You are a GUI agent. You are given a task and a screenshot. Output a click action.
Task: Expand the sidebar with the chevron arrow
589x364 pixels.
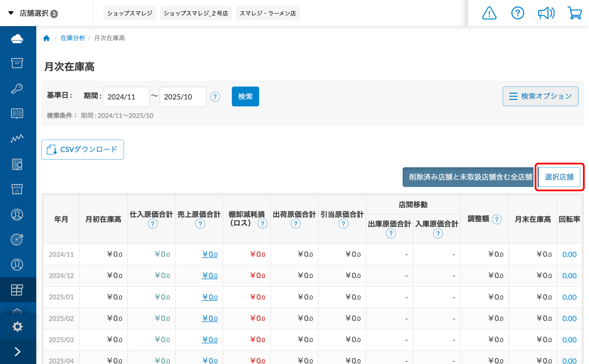pos(17,351)
